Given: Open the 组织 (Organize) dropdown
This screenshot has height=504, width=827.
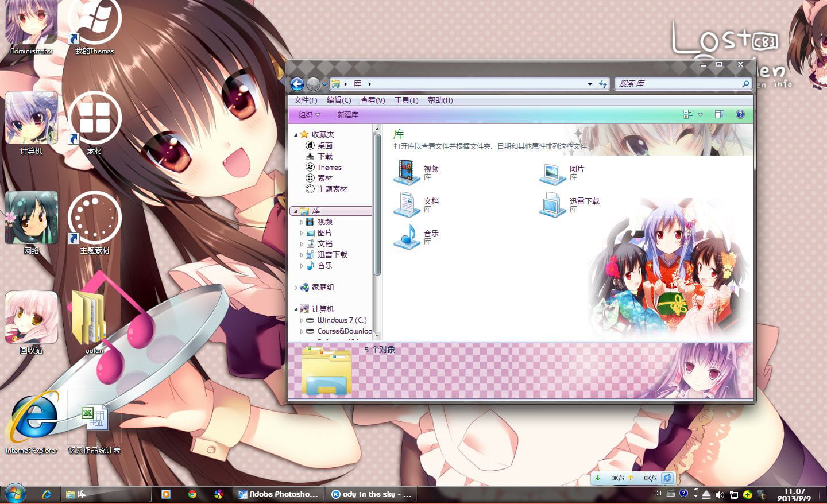Looking at the screenshot, I should [307, 114].
